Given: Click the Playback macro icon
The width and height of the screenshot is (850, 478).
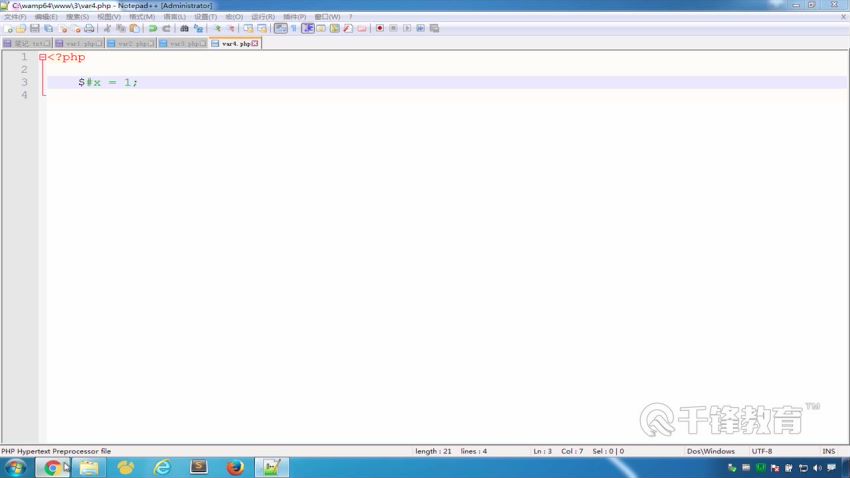Looking at the screenshot, I should [x=407, y=28].
